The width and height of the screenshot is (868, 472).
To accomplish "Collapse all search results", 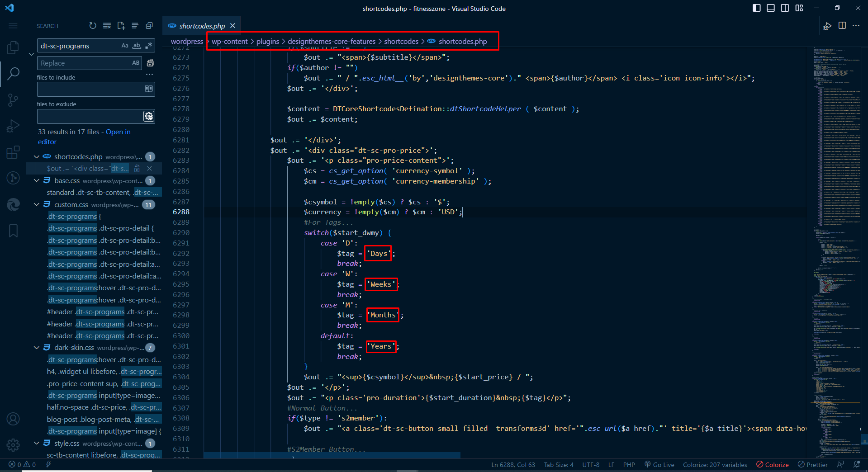I will [x=149, y=26].
